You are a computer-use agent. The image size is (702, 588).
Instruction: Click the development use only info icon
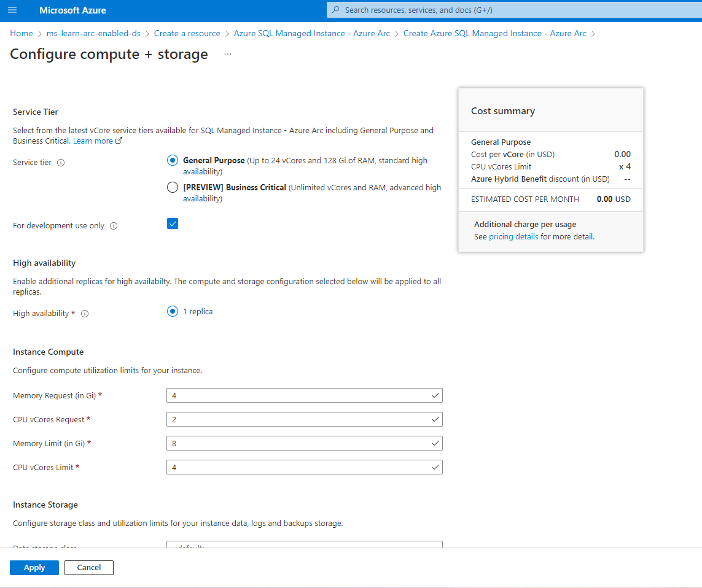click(x=114, y=226)
